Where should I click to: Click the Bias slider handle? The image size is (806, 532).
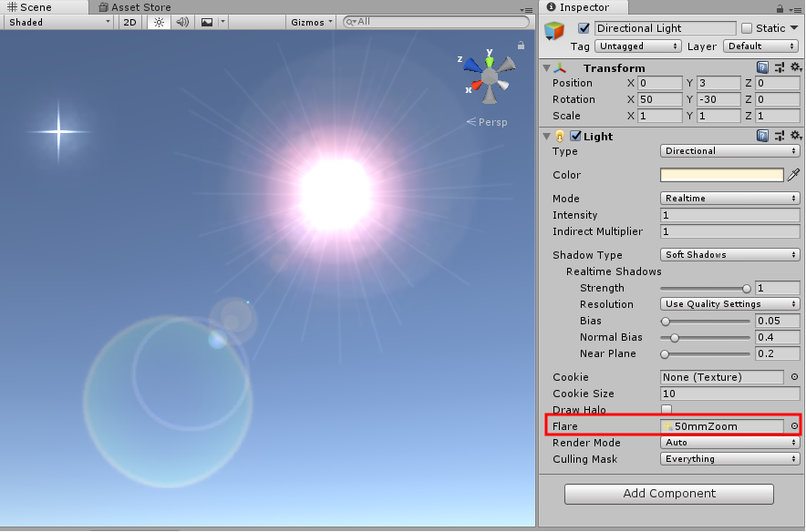coord(666,322)
